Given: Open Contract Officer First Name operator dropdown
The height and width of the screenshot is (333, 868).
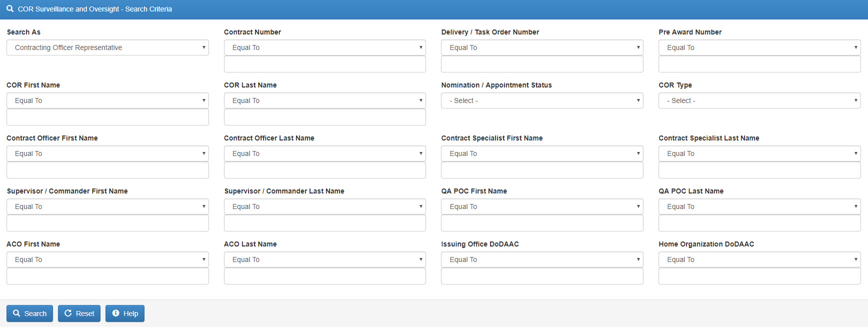Looking at the screenshot, I should point(107,153).
